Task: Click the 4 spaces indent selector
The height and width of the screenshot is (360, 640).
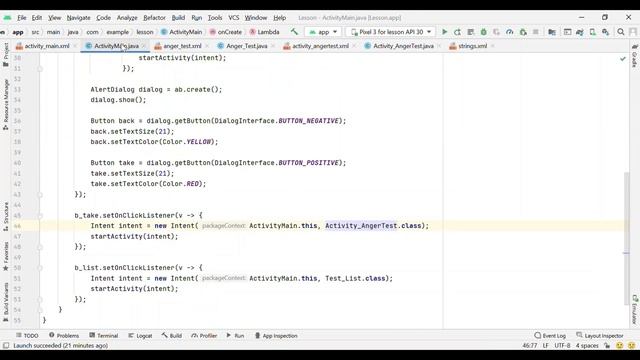Action: [587, 345]
